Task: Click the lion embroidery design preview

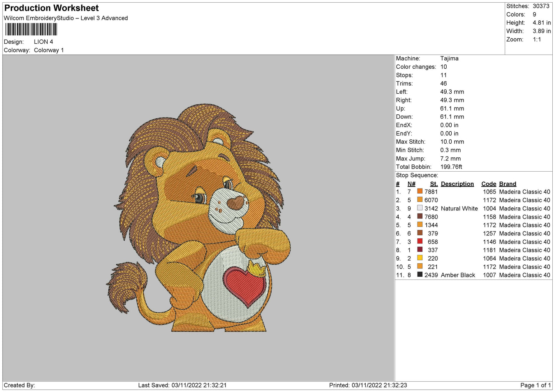Action: point(199,218)
